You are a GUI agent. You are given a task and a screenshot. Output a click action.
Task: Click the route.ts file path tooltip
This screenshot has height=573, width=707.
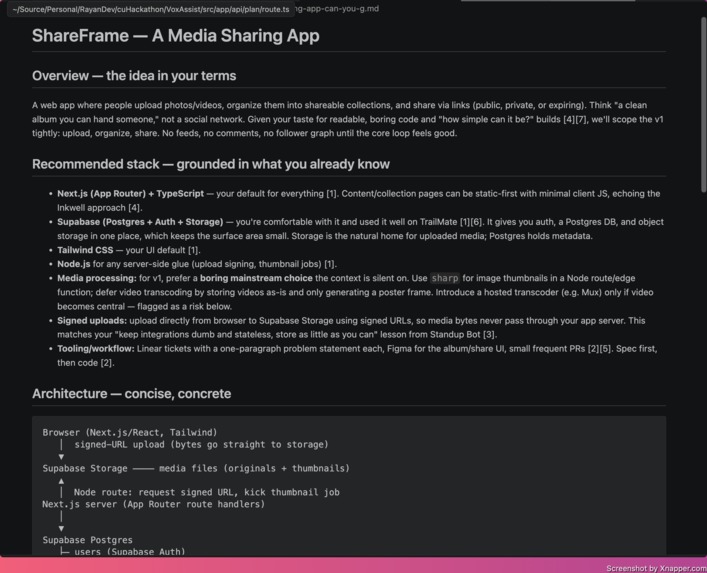click(151, 9)
